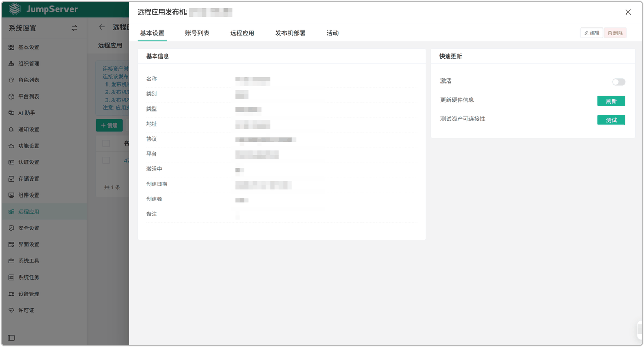Click 刷新 to update hardware info

tap(611, 101)
